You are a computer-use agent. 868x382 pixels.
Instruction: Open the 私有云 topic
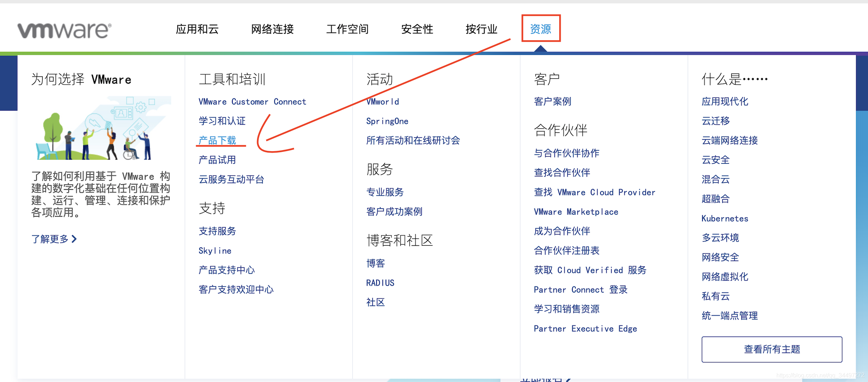point(716,296)
